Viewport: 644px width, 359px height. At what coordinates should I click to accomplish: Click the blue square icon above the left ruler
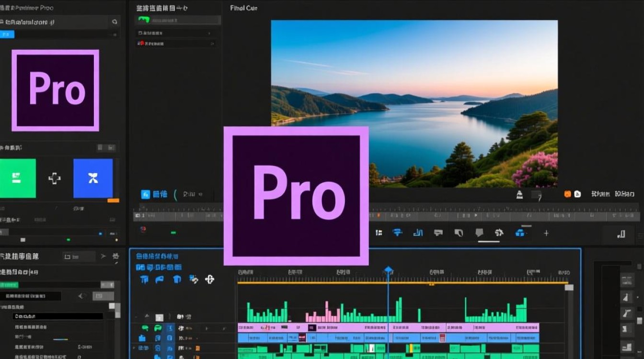pos(146,194)
